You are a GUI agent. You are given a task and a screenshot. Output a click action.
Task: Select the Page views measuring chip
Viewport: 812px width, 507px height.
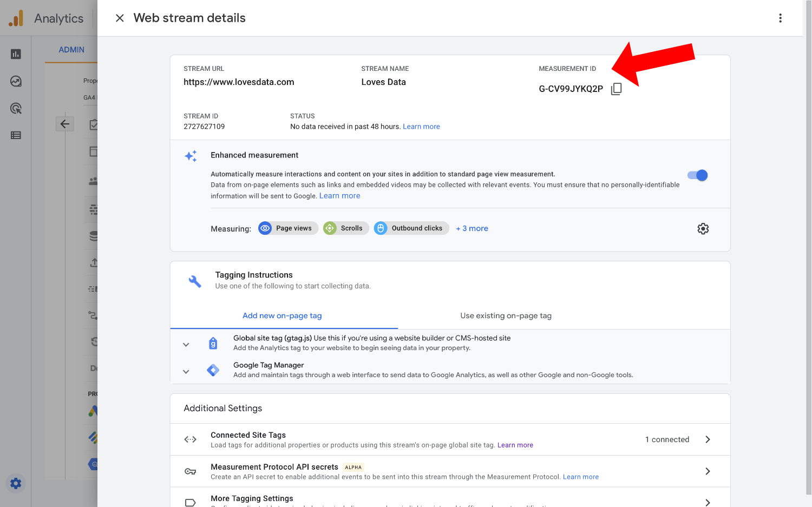(x=287, y=228)
